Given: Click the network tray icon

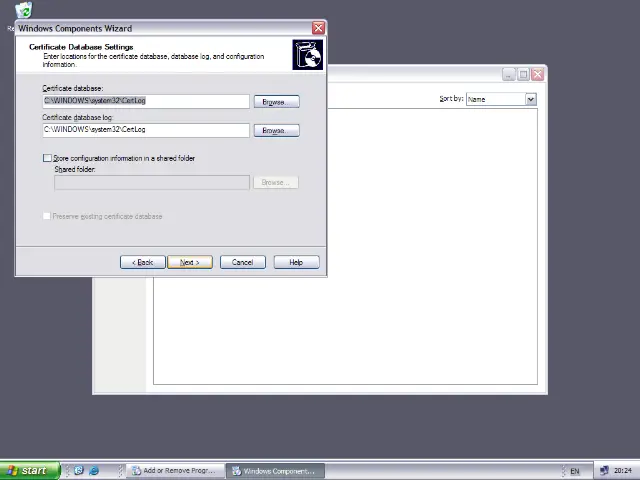Looking at the screenshot, I should (604, 471).
